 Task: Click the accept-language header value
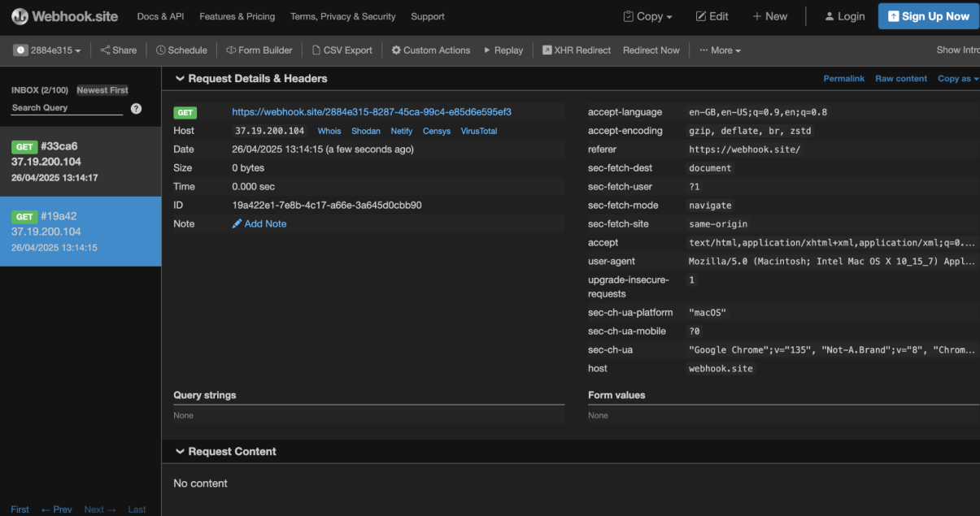pos(758,112)
